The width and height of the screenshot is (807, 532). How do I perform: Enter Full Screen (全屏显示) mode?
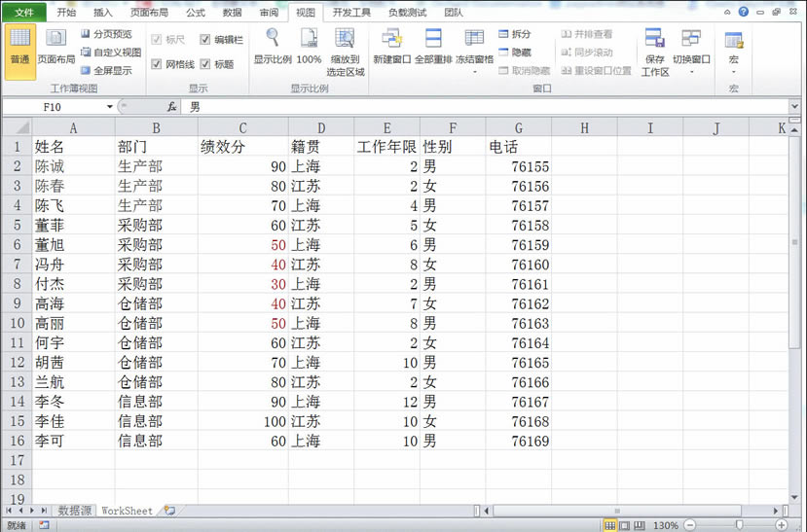106,70
